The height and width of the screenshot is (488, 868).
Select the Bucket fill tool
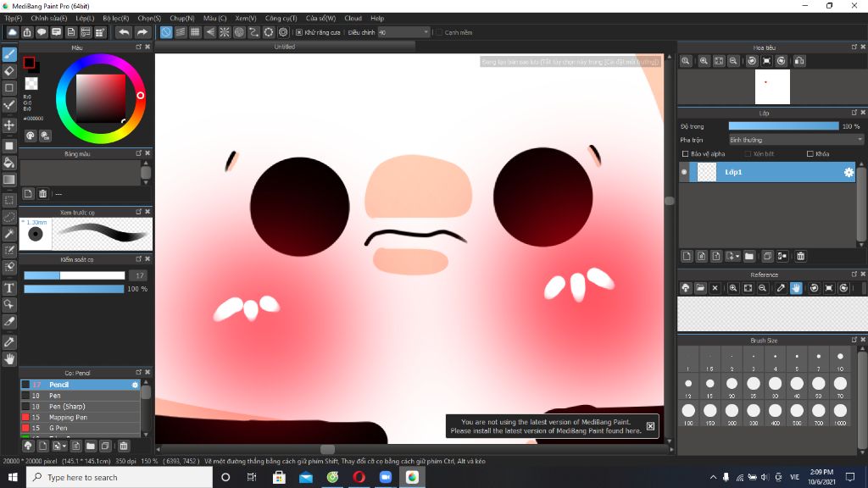9,163
